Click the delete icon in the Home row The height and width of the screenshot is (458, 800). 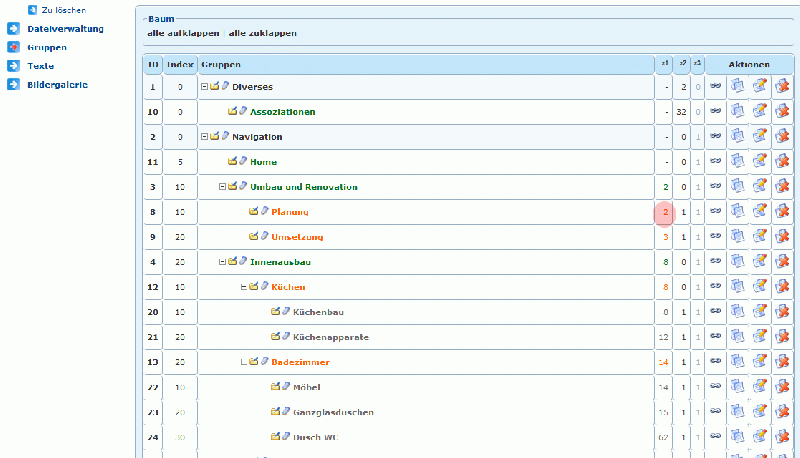(x=782, y=161)
